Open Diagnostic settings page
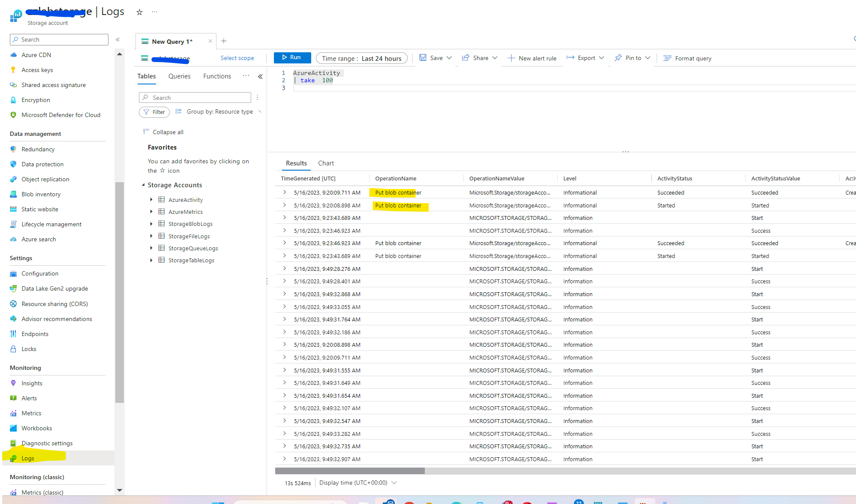This screenshot has width=856, height=504. point(47,443)
